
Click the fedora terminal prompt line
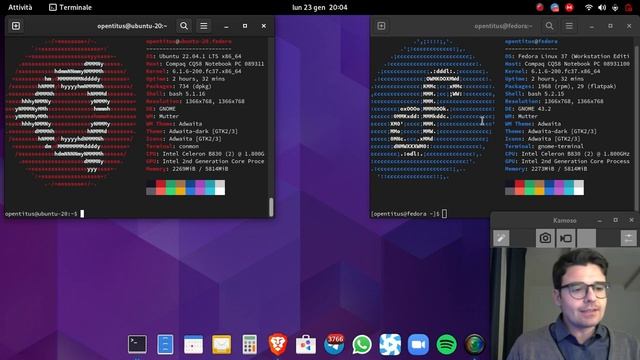tap(409, 214)
